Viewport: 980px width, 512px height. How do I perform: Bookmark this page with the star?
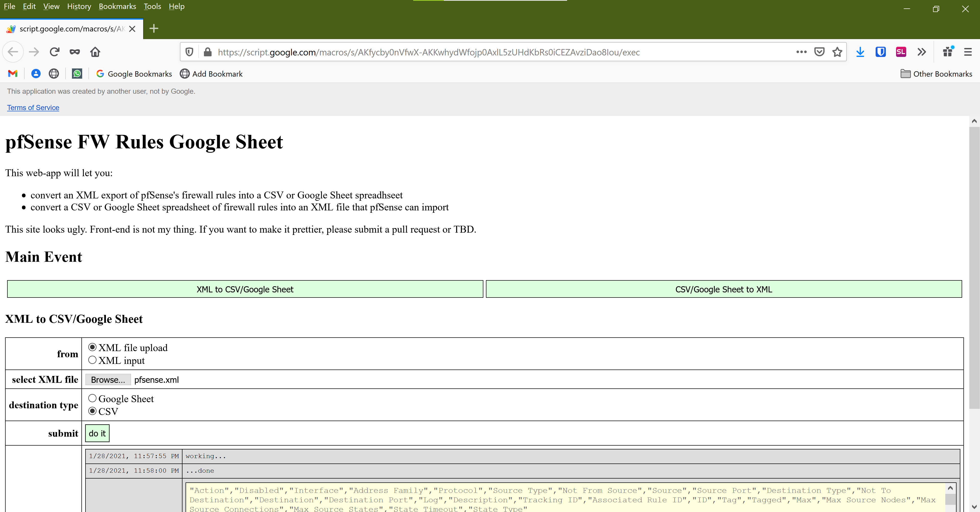[837, 52]
